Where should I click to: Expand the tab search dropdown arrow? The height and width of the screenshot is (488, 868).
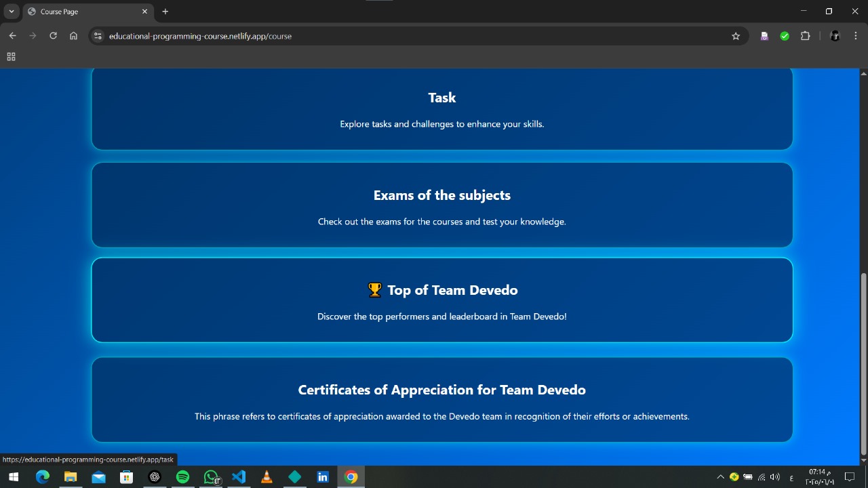[12, 12]
